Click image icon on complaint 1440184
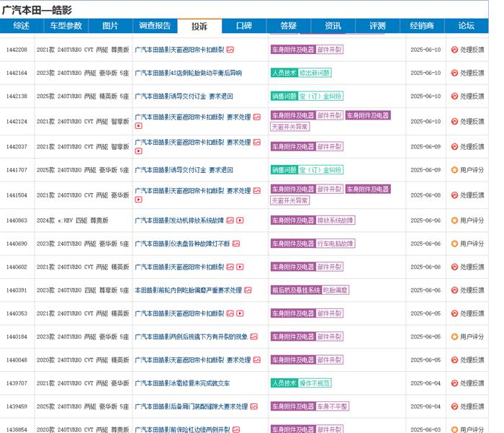Image resolution: width=504 pixels, height=433 pixels. click(254, 336)
